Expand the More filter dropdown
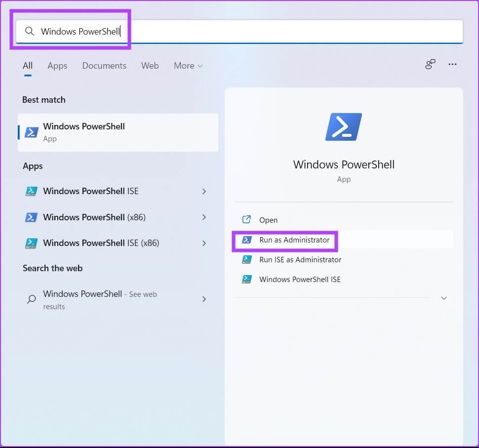Viewport: 479px width, 448px height. pos(188,66)
